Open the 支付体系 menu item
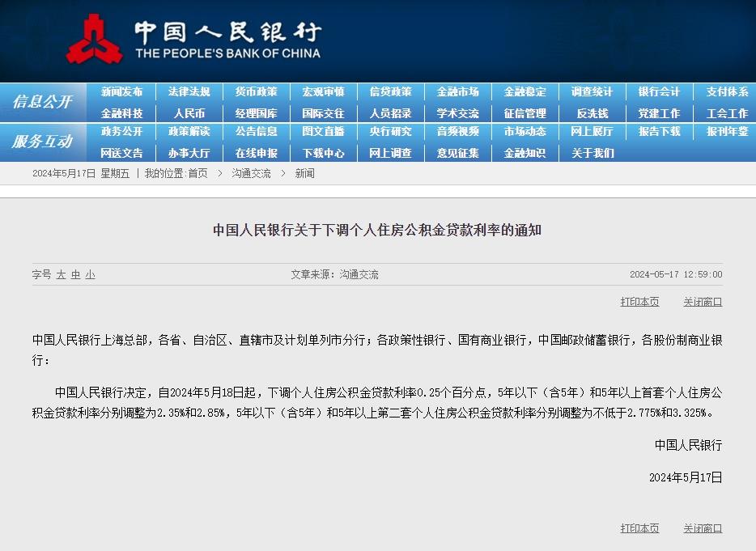The height and width of the screenshot is (551, 756). pos(726,92)
